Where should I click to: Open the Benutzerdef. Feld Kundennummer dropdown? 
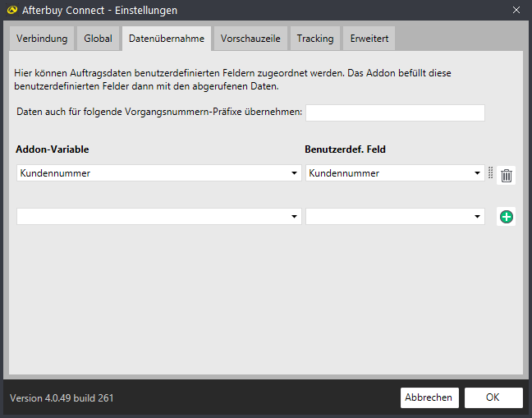pos(395,173)
